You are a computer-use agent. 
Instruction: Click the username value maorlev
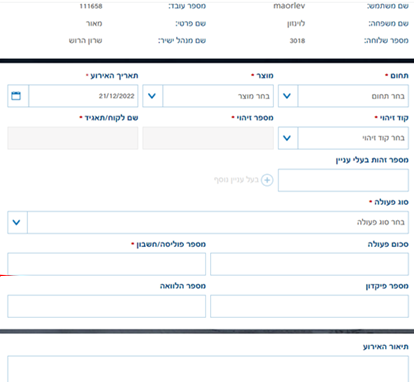(x=289, y=6)
